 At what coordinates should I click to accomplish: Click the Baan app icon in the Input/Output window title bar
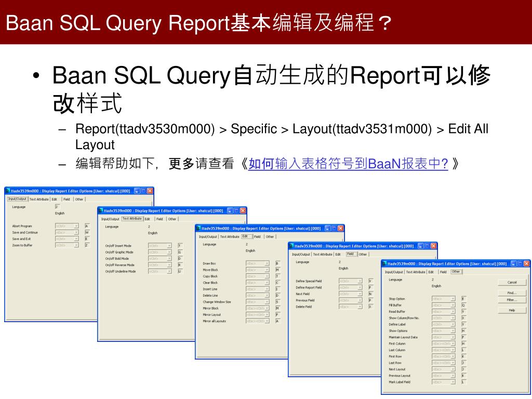click(x=8, y=191)
